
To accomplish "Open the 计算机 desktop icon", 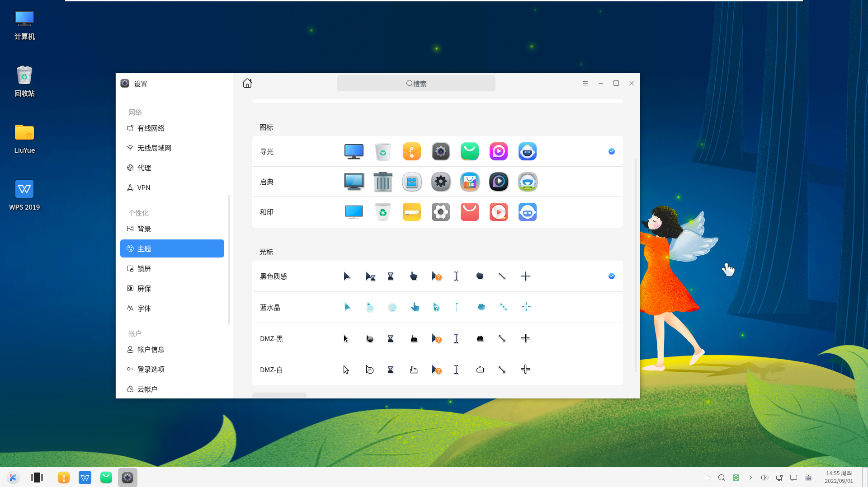I will click(x=24, y=25).
